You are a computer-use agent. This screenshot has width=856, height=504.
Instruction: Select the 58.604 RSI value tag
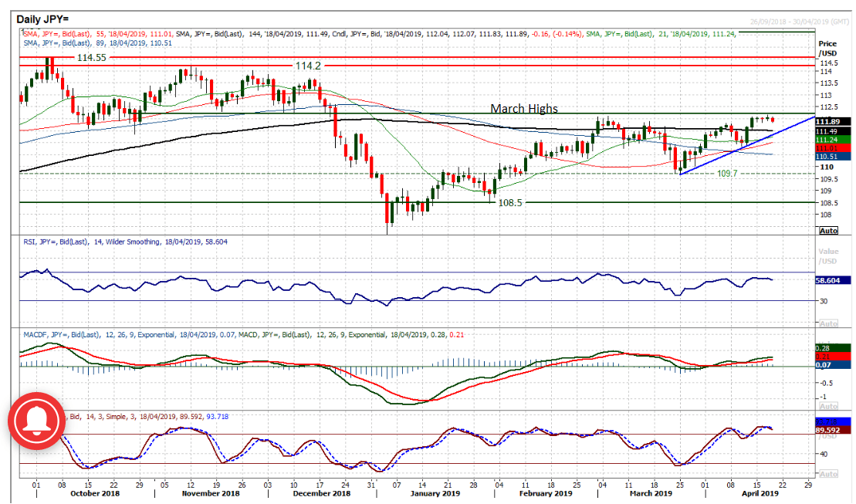832,282
